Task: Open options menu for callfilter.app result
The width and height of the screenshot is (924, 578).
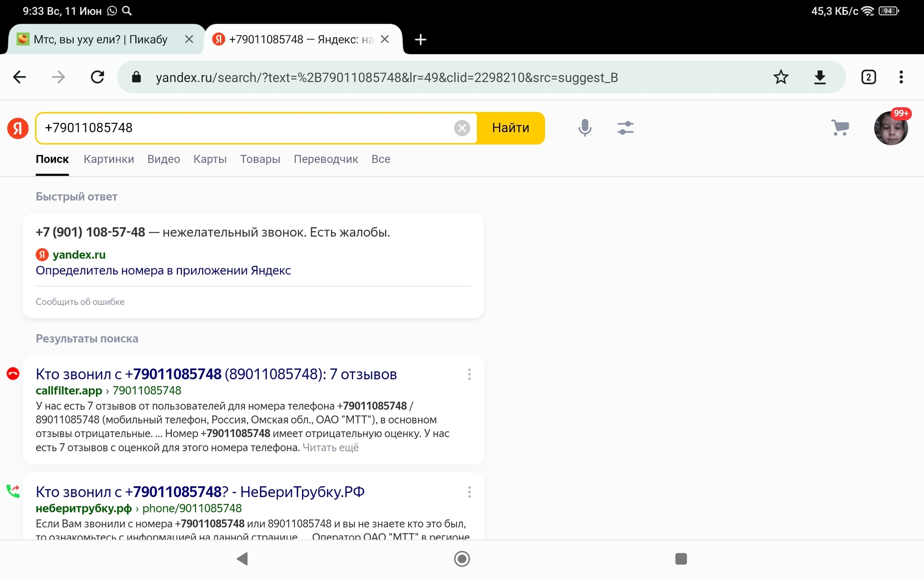Action: pos(469,374)
